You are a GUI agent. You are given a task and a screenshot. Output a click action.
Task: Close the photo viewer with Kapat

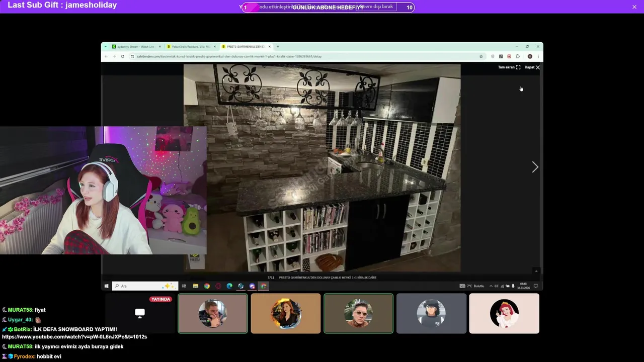coord(532,67)
